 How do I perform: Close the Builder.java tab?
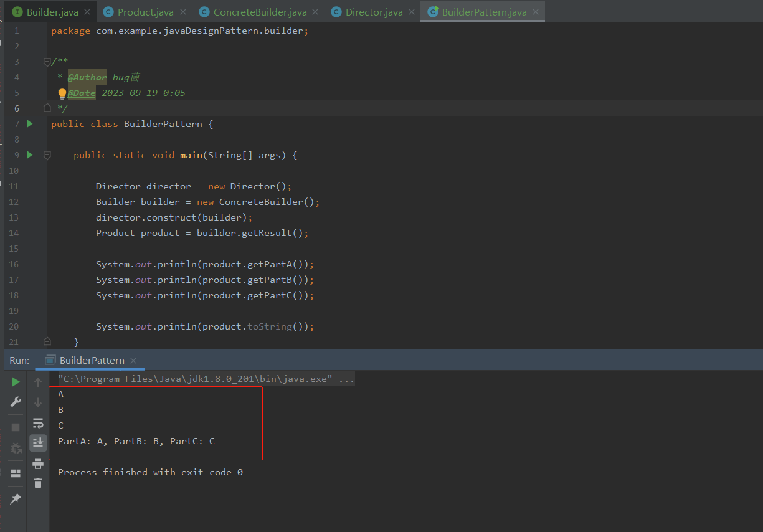[87, 12]
